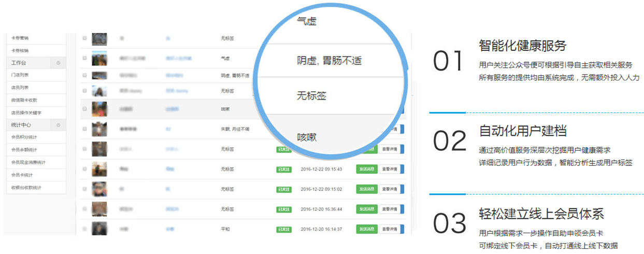This screenshot has width=644, height=254.
Task: Open 微信刷卡收款 sidebar item
Action: coord(24,100)
